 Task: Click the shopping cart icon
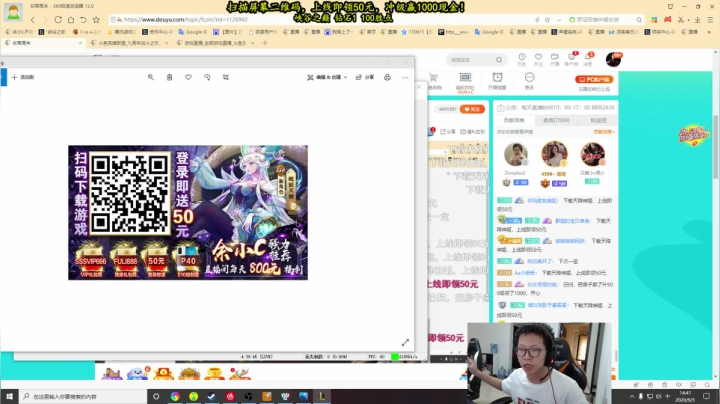433,80
